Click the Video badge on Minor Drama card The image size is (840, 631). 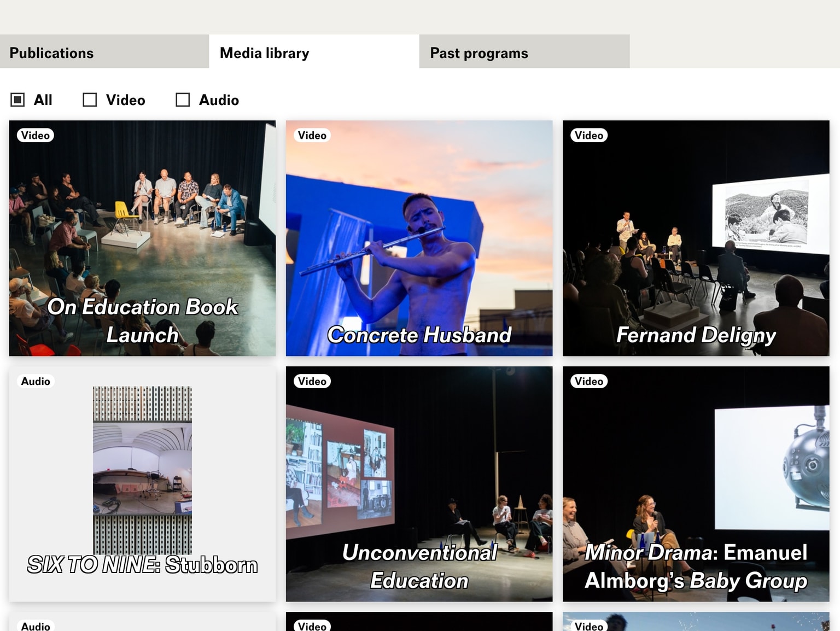point(588,382)
